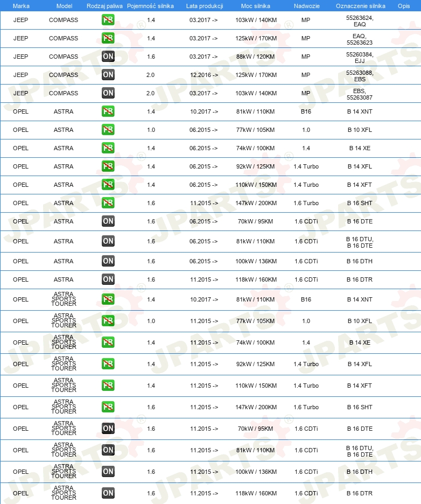The image size is (421, 504).
Task: Click ON icon for Opel Astra 70kW 06.2015 row
Action: 108,221
